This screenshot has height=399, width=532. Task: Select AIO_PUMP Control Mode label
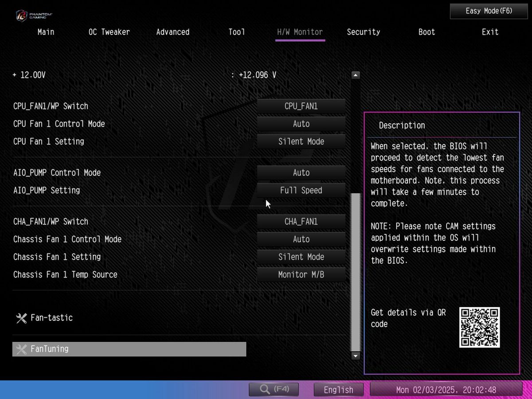pyautogui.click(x=57, y=173)
